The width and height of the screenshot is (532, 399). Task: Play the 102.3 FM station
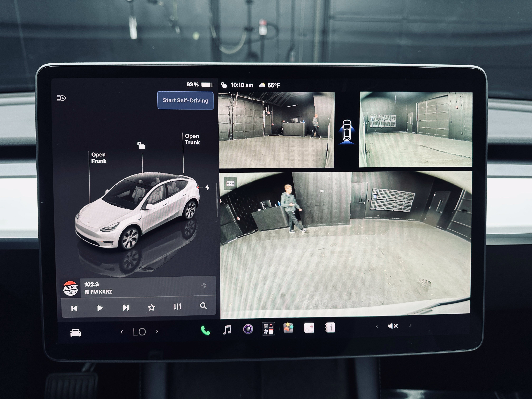point(100,308)
